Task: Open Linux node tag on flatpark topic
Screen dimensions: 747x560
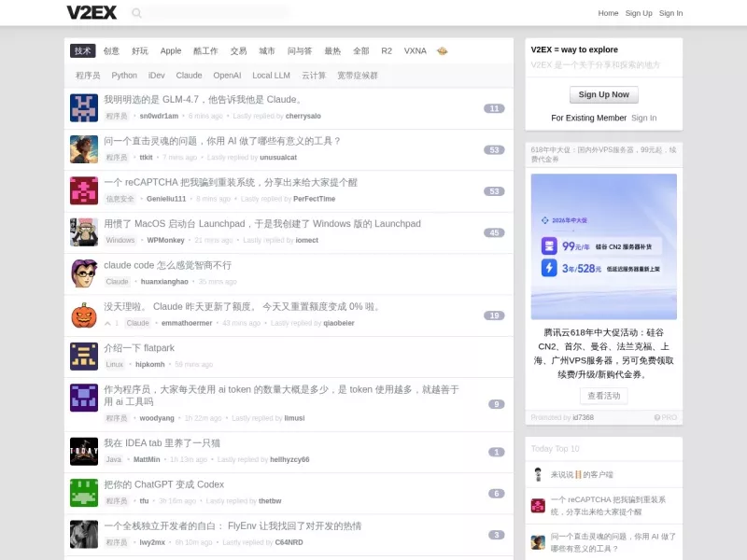Action: pyautogui.click(x=114, y=364)
